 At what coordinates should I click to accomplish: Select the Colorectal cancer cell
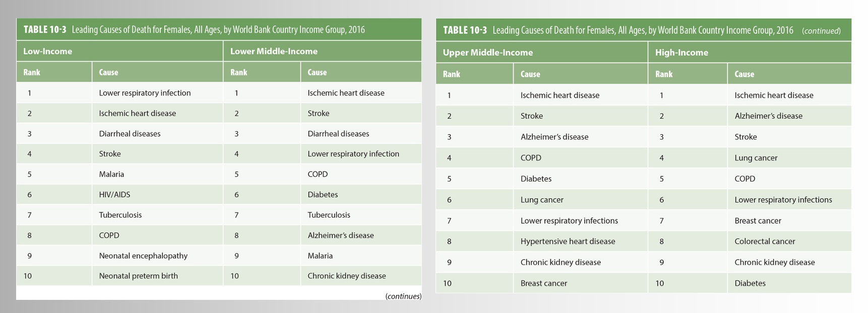[x=765, y=241]
